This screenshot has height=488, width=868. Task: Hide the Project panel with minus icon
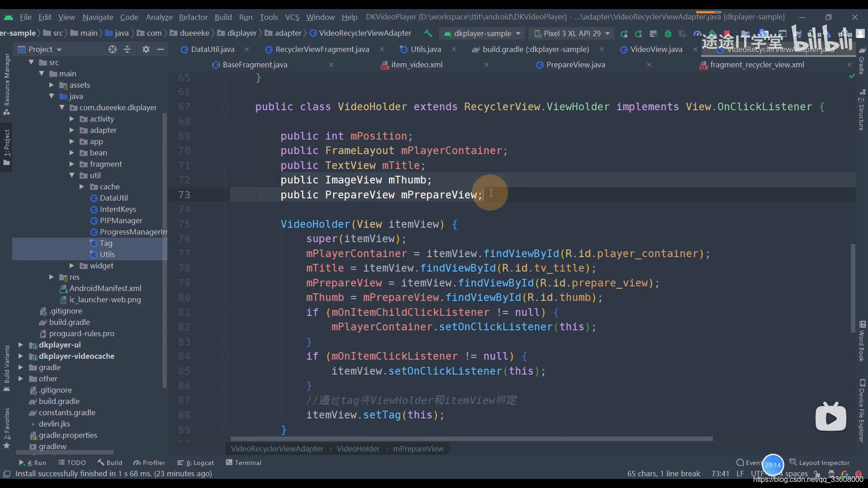pyautogui.click(x=160, y=49)
